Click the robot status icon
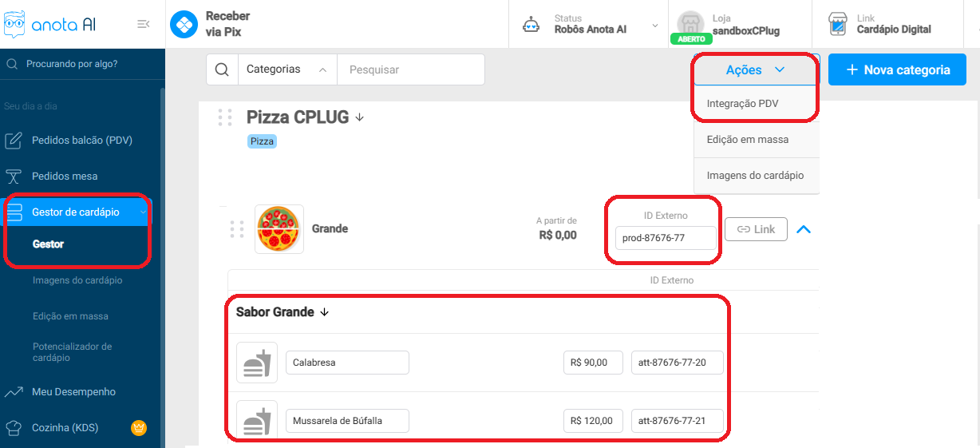 click(530, 25)
